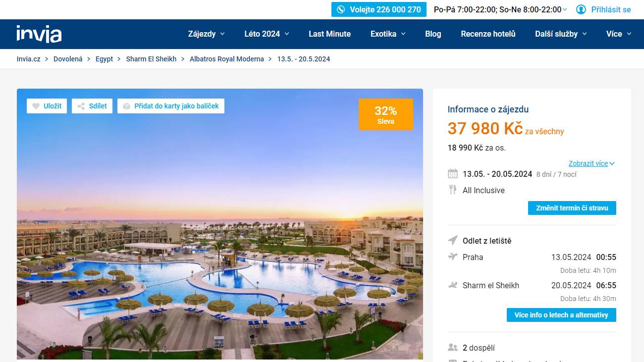Click the cutlery icon by All Inclusive

point(452,190)
